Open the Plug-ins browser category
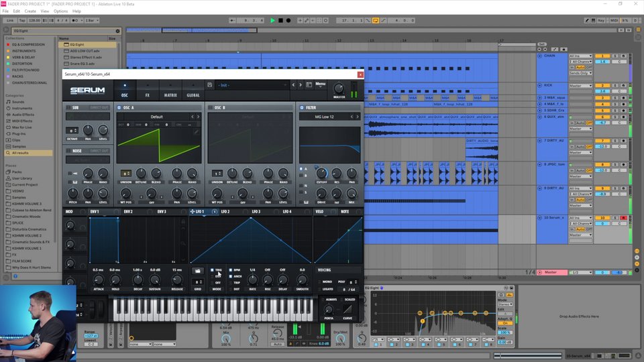The image size is (644, 362). [19, 134]
